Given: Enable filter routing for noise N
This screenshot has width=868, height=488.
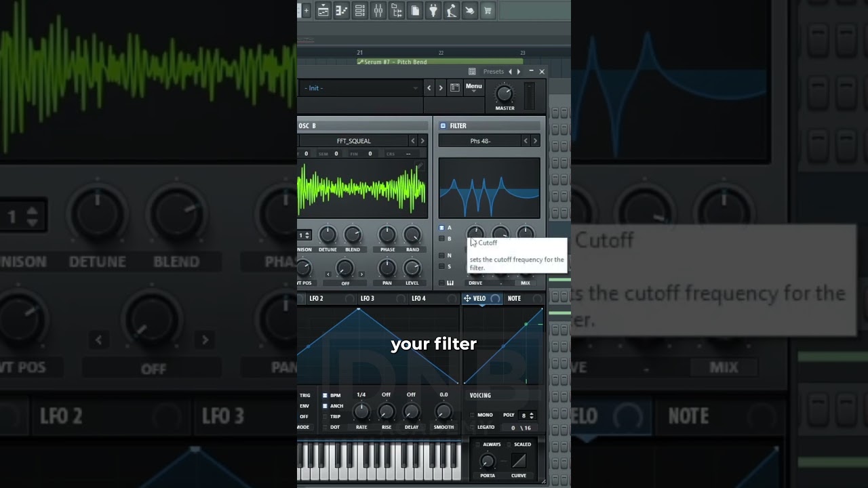Looking at the screenshot, I should click(x=441, y=256).
